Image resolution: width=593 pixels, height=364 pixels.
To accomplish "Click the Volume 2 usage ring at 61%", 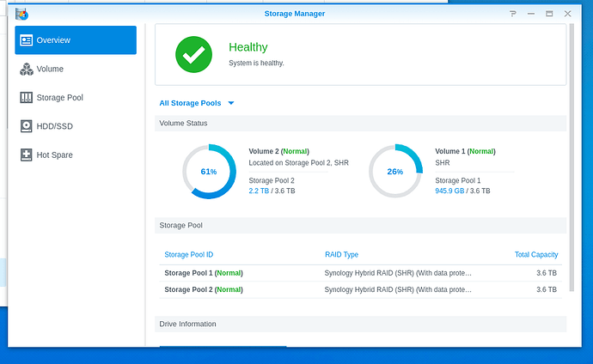I will [x=209, y=172].
